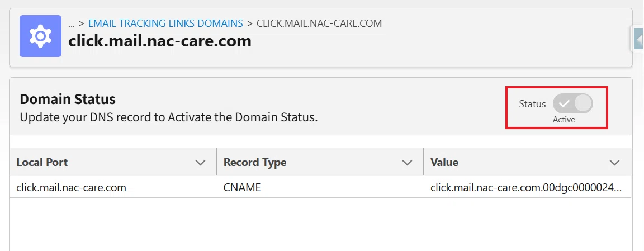
Task: Click the Status label beside the switch
Action: [x=532, y=104]
